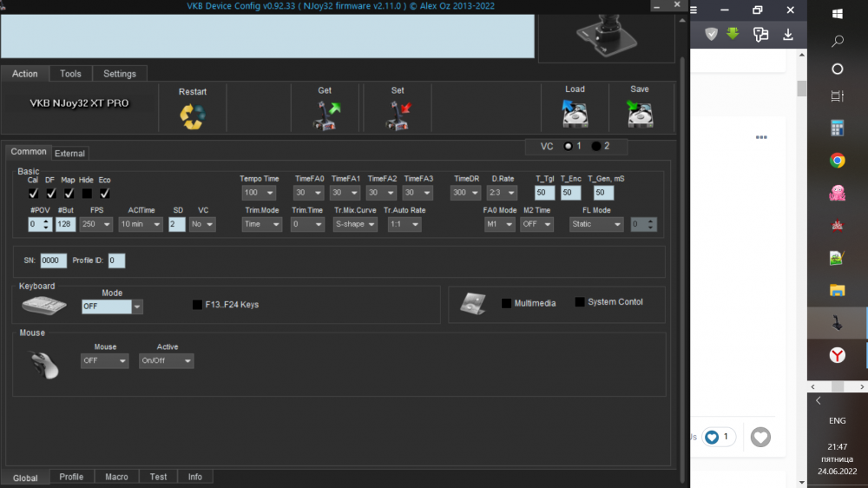Open the pink octopus app on taskbar
The height and width of the screenshot is (488, 868).
(837, 193)
